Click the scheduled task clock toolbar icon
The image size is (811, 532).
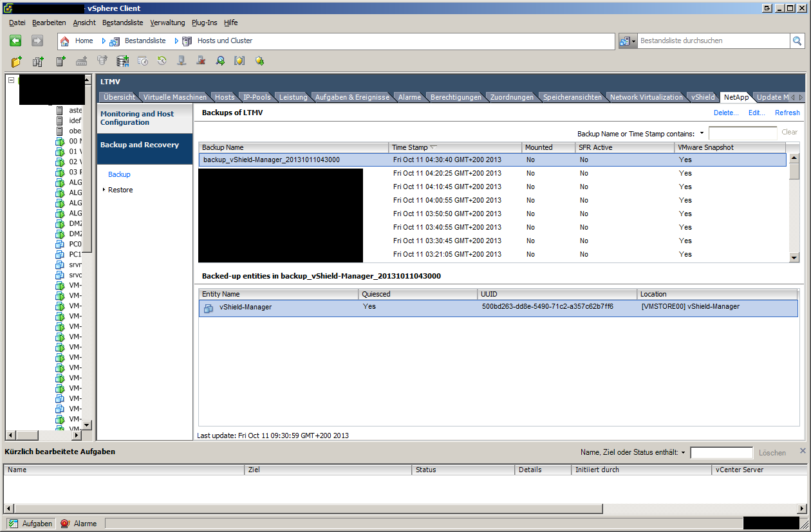point(143,61)
